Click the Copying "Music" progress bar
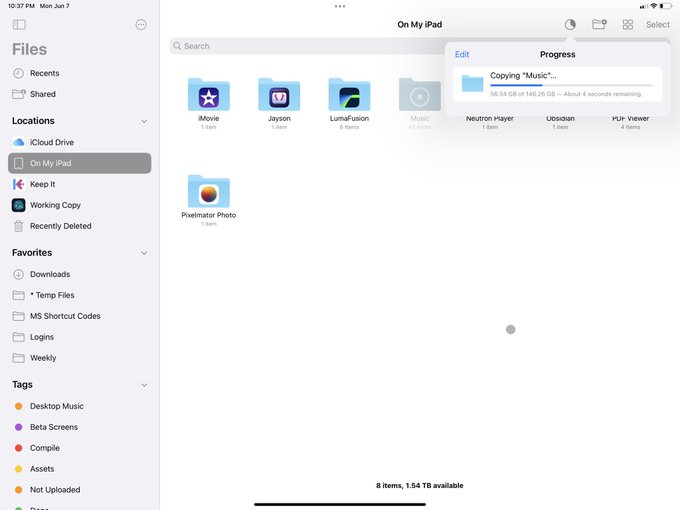The height and width of the screenshot is (510, 680). (x=571, y=85)
